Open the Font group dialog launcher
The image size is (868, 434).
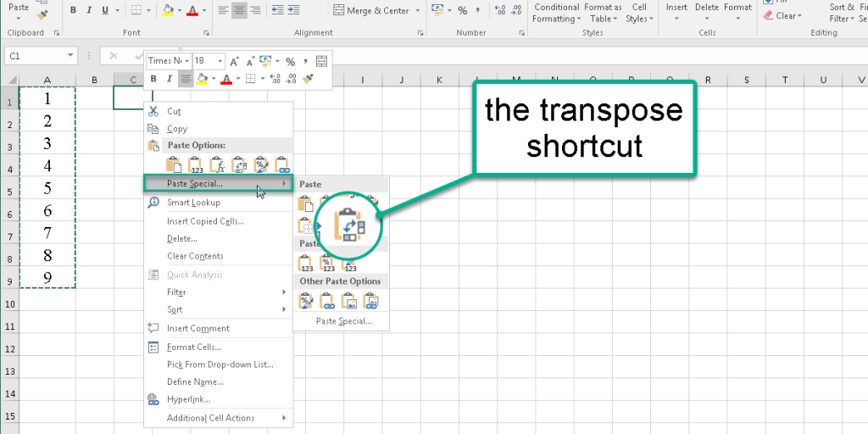tap(206, 33)
